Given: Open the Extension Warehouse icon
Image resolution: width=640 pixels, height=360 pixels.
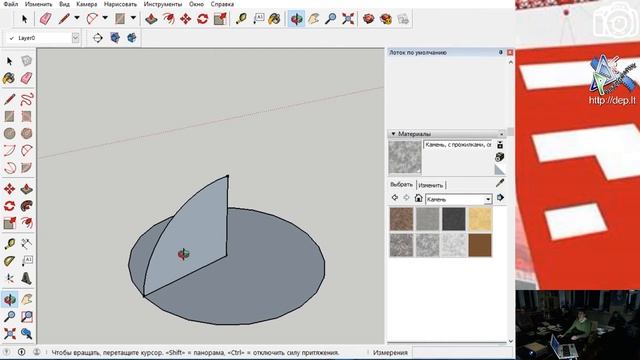Looking at the screenshot, I should point(386,19).
